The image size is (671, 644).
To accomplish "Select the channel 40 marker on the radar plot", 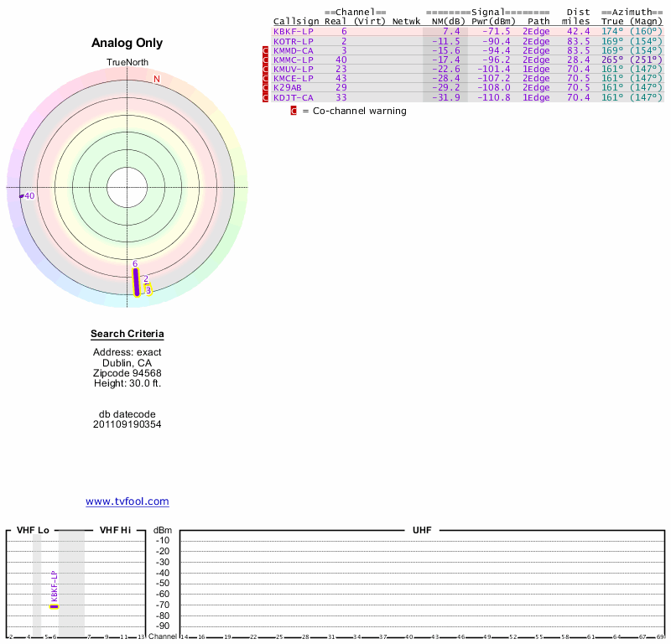I will [28, 196].
